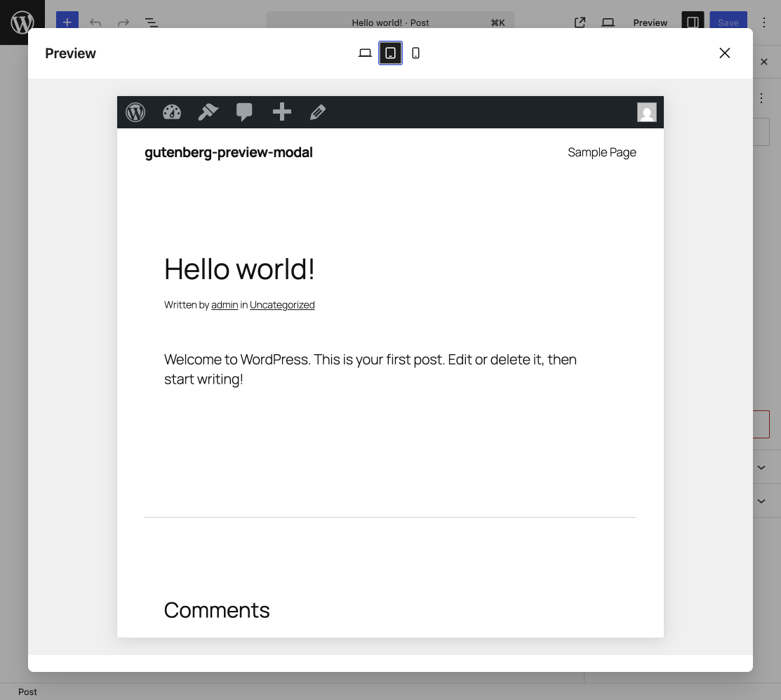Open the Dashboard gauge icon in admin bar
This screenshot has height=700, width=781.
[172, 112]
